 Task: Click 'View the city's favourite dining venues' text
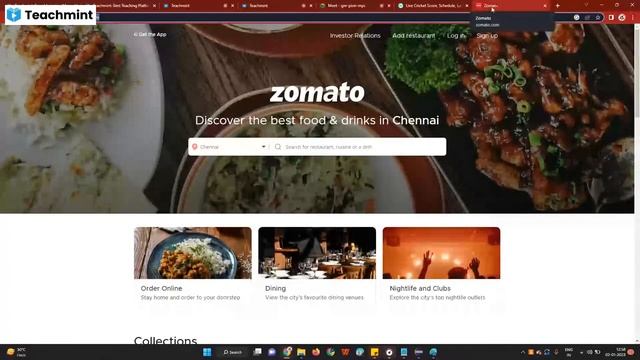point(314,298)
